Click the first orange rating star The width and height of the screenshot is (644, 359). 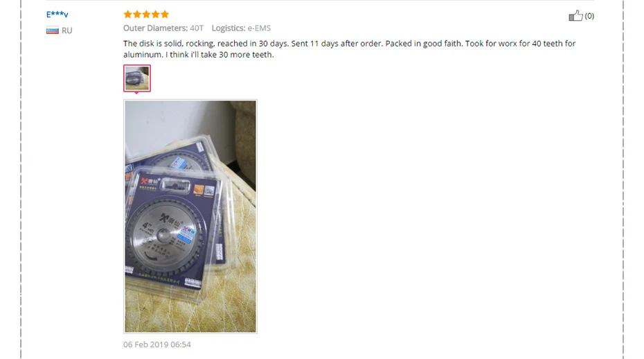(127, 15)
